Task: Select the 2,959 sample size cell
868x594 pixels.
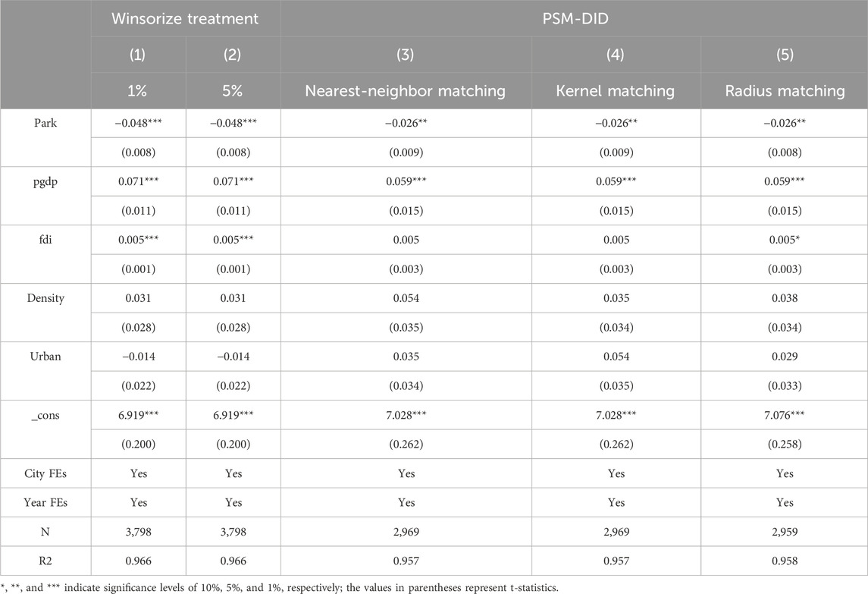Action: [784, 531]
